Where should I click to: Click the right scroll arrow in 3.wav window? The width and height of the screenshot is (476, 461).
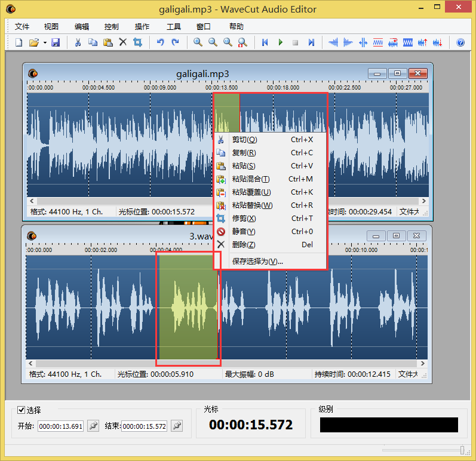[x=423, y=363]
